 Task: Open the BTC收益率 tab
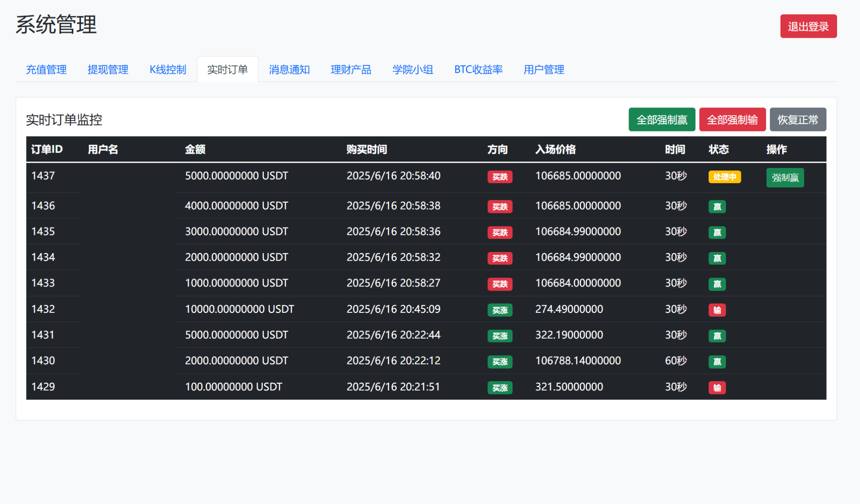(x=478, y=70)
